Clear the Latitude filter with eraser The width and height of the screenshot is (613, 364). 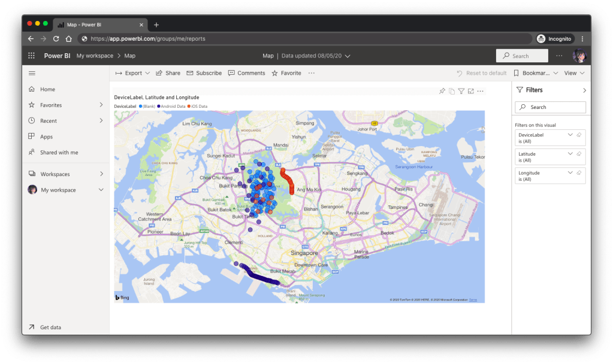pyautogui.click(x=579, y=154)
